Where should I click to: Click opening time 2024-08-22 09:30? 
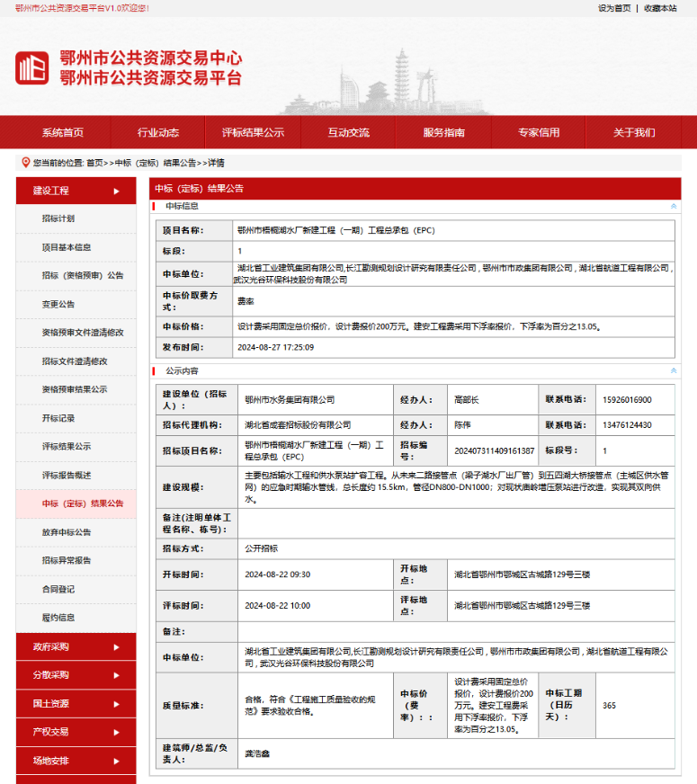coord(278,575)
